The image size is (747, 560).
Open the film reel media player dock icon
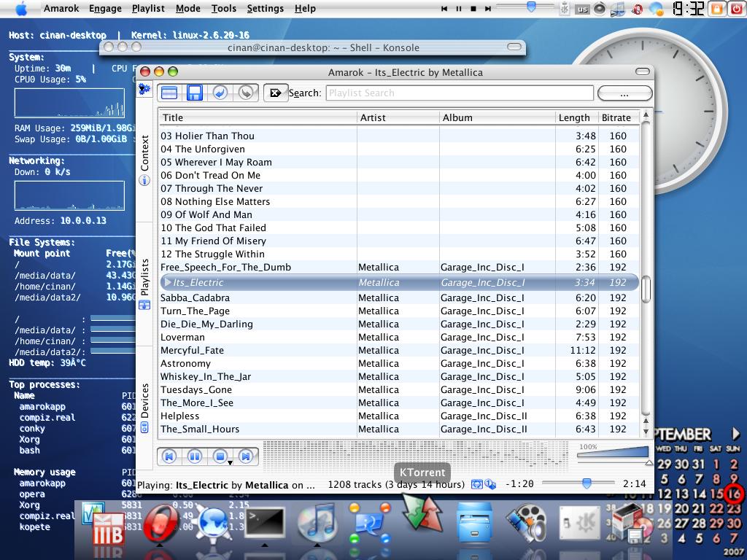click(x=526, y=523)
